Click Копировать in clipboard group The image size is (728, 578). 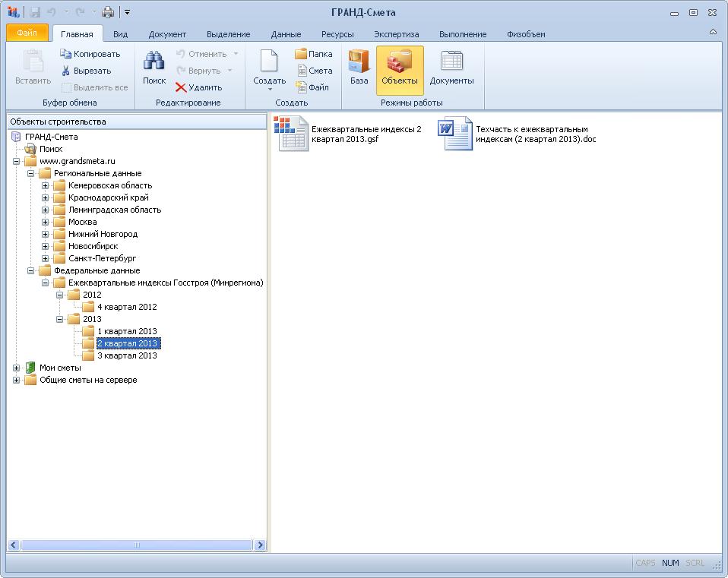90,54
